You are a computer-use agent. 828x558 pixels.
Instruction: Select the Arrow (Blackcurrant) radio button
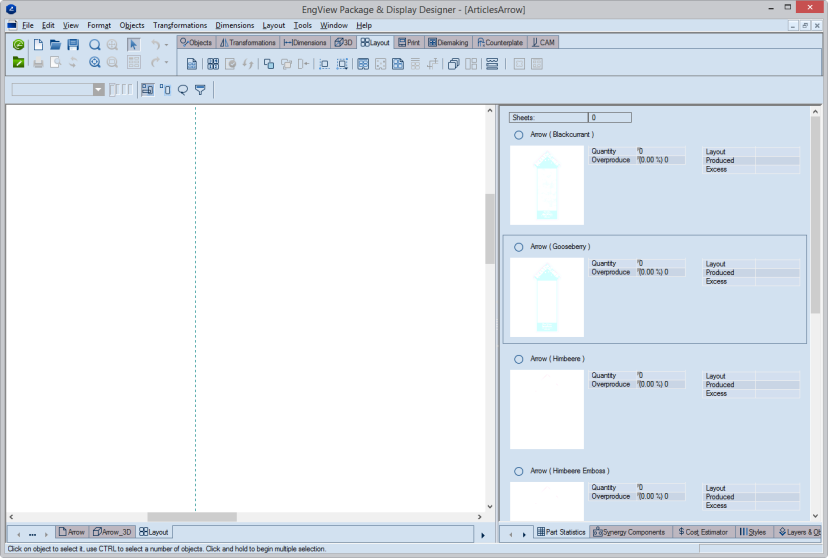518,135
